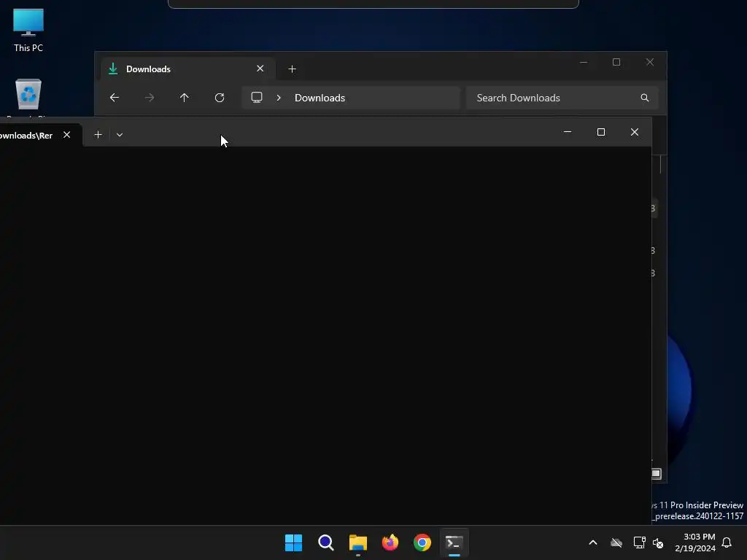The height and width of the screenshot is (560, 747).
Task: Launch Firefox from the taskbar
Action: [x=390, y=542]
